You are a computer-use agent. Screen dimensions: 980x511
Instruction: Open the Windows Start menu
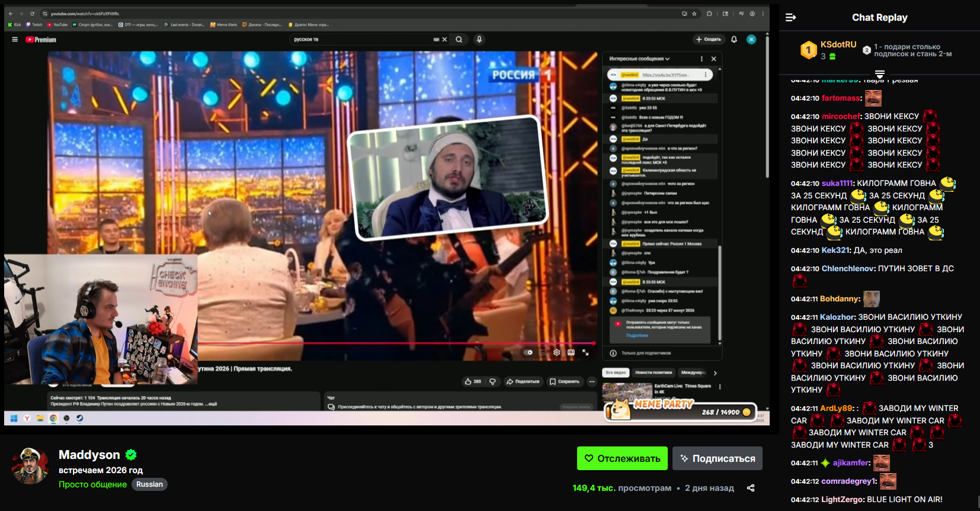click(14, 418)
